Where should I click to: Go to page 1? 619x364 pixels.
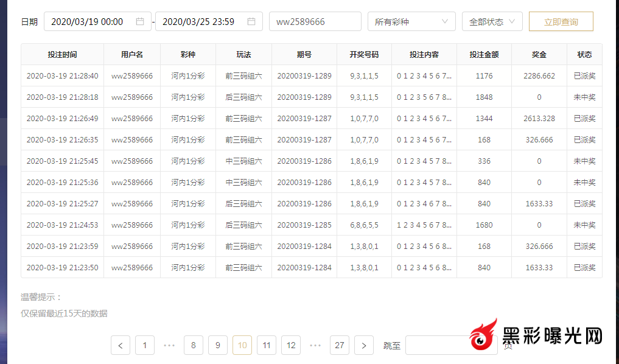(145, 345)
